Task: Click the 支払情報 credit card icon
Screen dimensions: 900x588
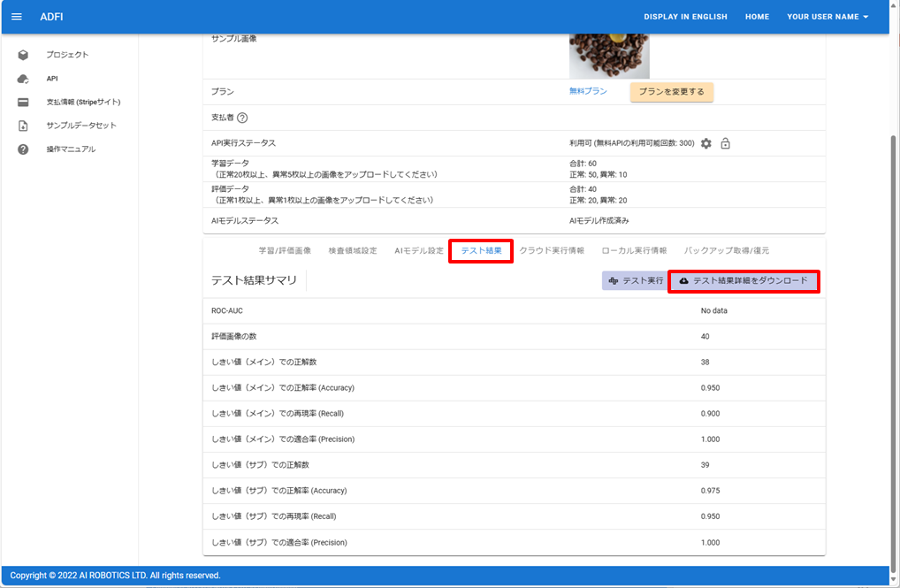Action: click(x=23, y=103)
